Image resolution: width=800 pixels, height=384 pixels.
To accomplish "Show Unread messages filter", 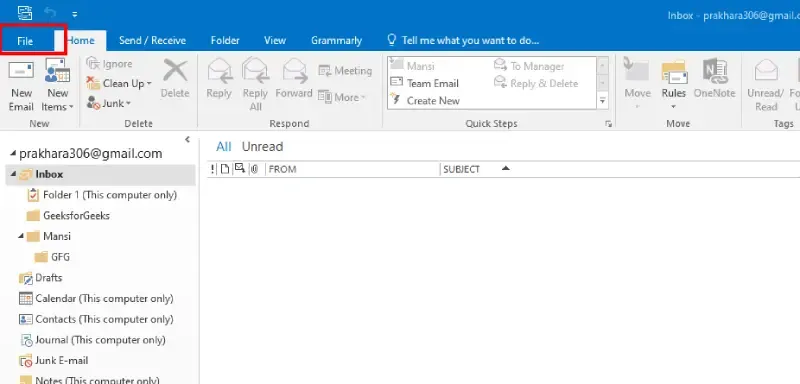I will click(x=262, y=147).
